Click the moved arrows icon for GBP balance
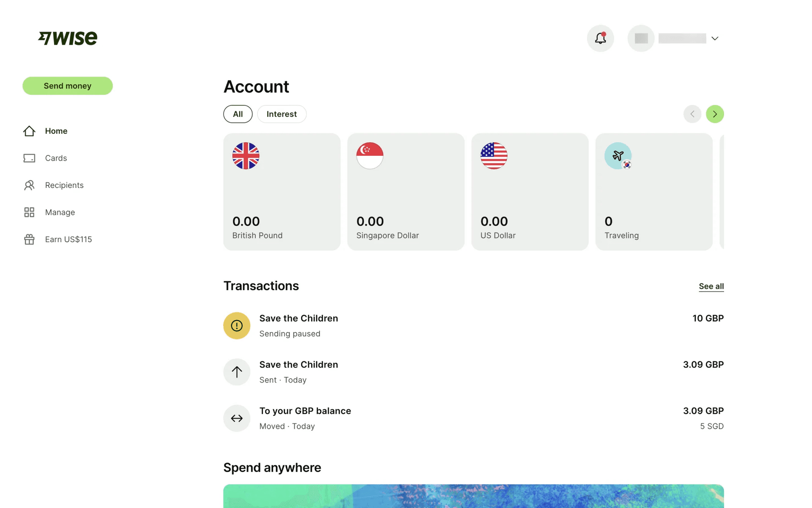 (237, 418)
